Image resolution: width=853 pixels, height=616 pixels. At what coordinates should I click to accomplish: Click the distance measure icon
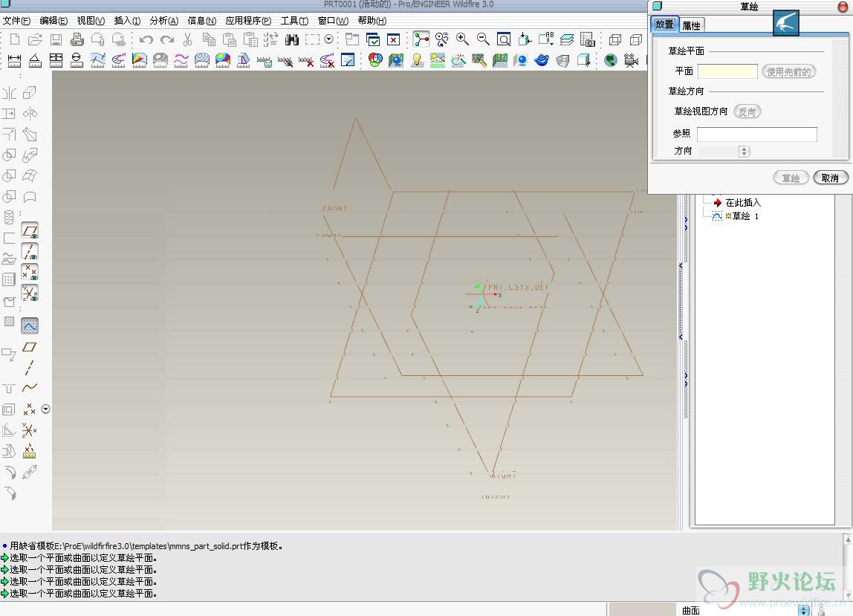(15, 60)
